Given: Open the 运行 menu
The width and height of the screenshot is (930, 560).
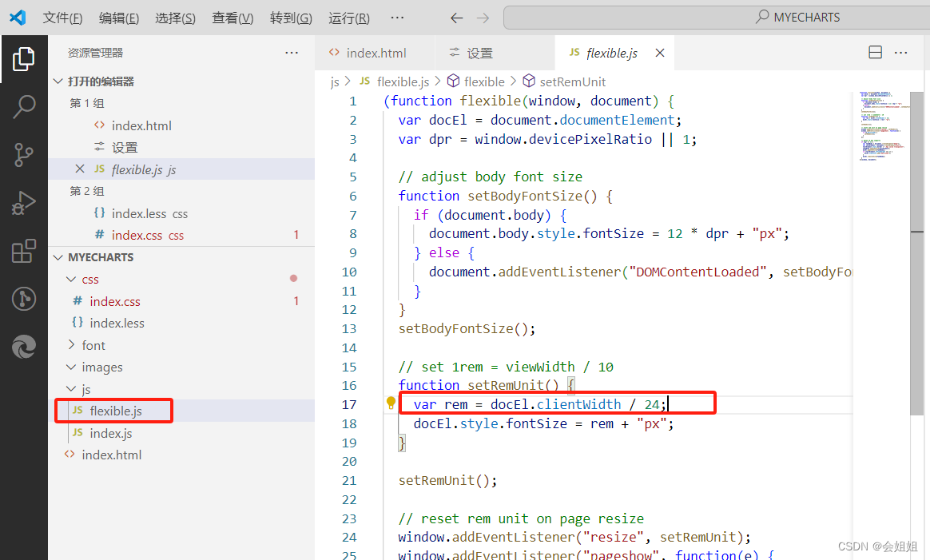Looking at the screenshot, I should click(x=348, y=17).
